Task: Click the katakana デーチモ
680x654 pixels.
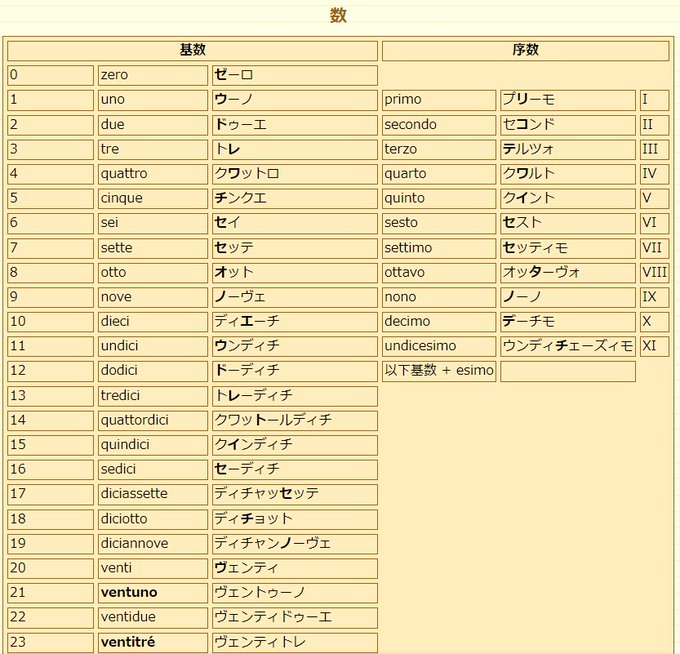Action: tap(529, 321)
